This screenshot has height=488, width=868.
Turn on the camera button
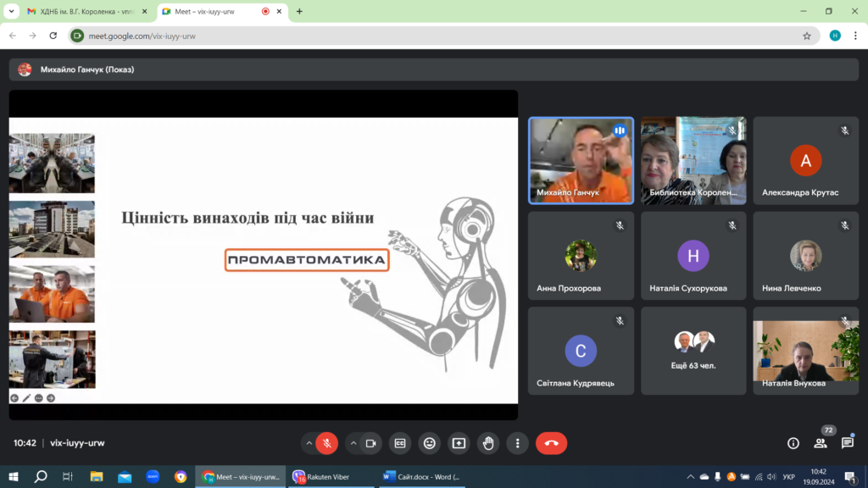pos(371,443)
